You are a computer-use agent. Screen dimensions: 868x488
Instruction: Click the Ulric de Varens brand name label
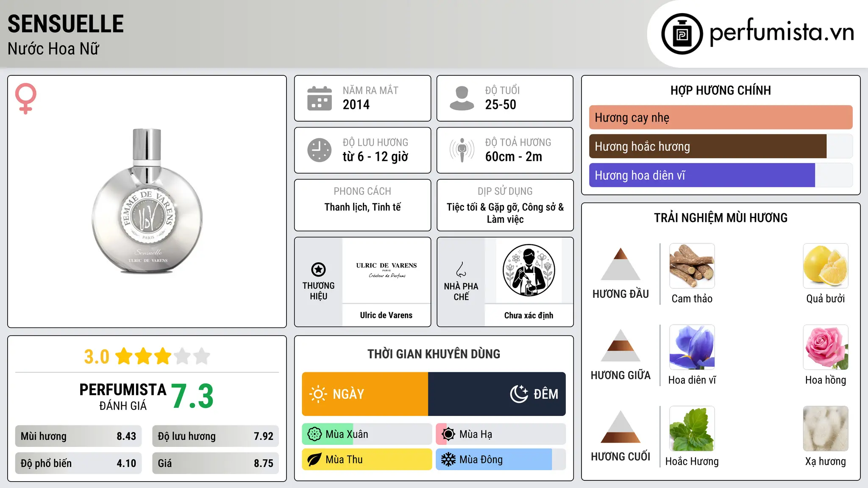386,315
